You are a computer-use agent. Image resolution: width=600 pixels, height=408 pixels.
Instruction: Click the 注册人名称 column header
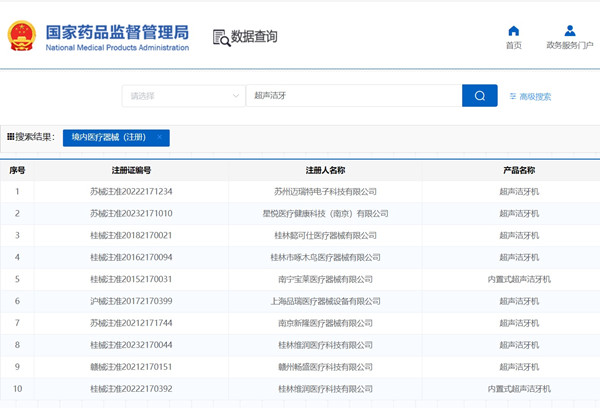325,170
